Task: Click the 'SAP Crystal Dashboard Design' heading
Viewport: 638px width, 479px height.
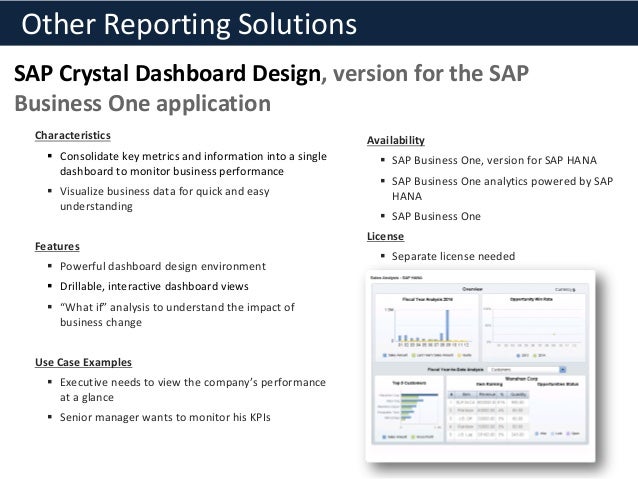Action: click(168, 74)
